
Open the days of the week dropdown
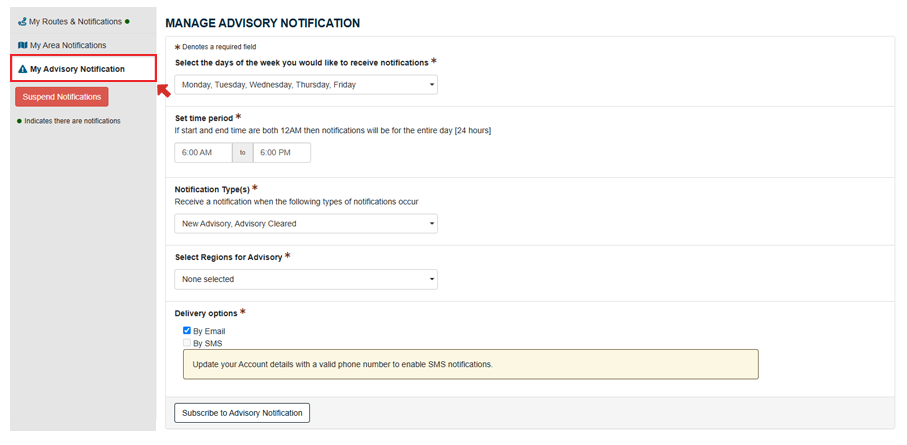pos(306,84)
